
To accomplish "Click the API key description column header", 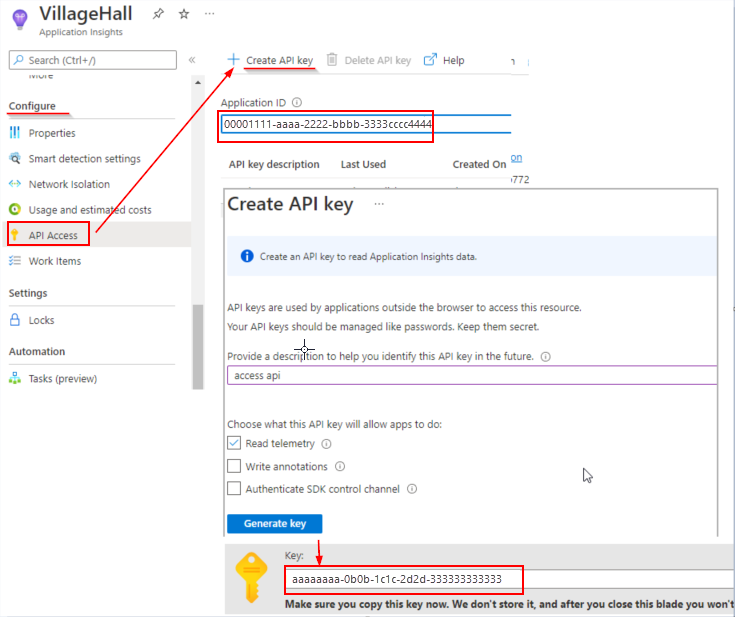I will point(274,164).
